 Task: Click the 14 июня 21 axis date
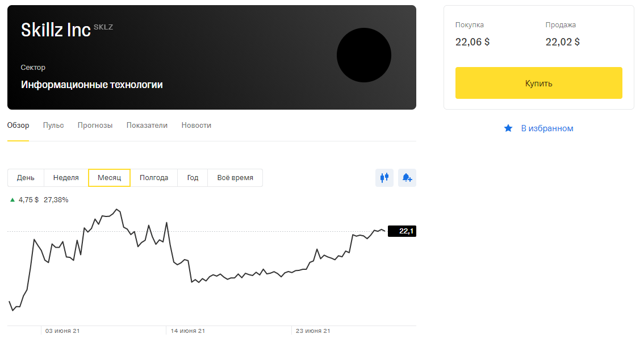coord(188,331)
